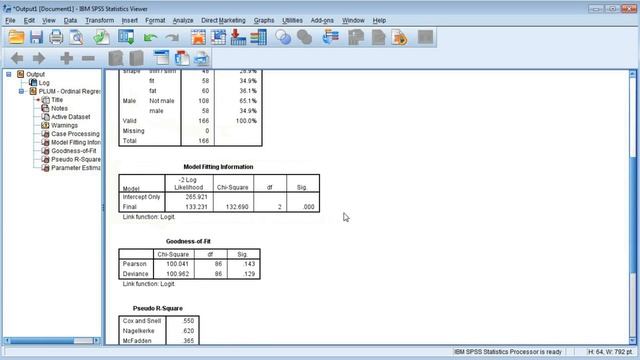Select Pseudo R-Square in the outline tree
640x360 pixels.
(76, 160)
